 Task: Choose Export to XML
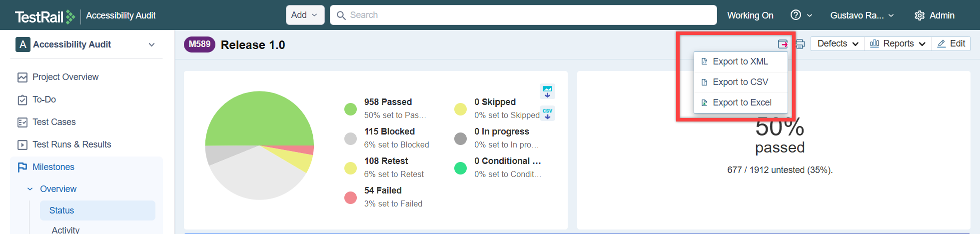740,61
